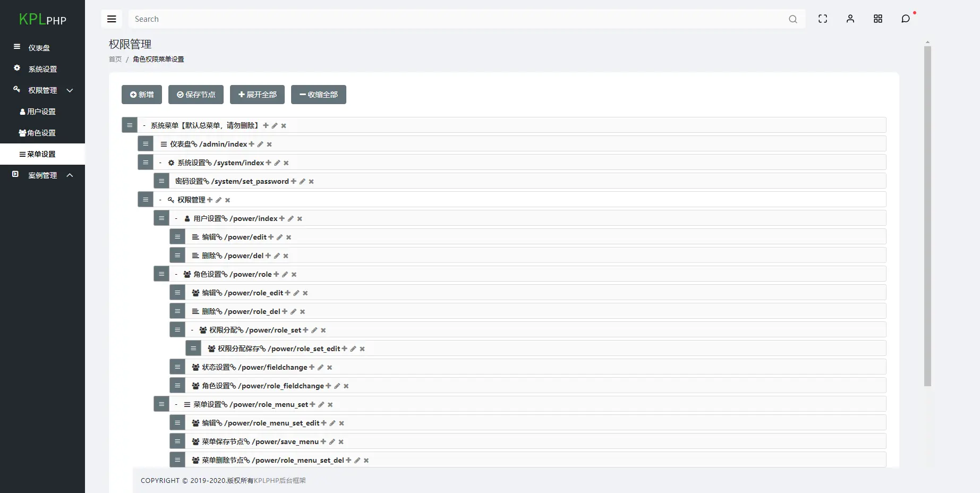This screenshot has height=493, width=980.
Task: Grab the drag handle of 密码设置 row
Action: pos(161,181)
